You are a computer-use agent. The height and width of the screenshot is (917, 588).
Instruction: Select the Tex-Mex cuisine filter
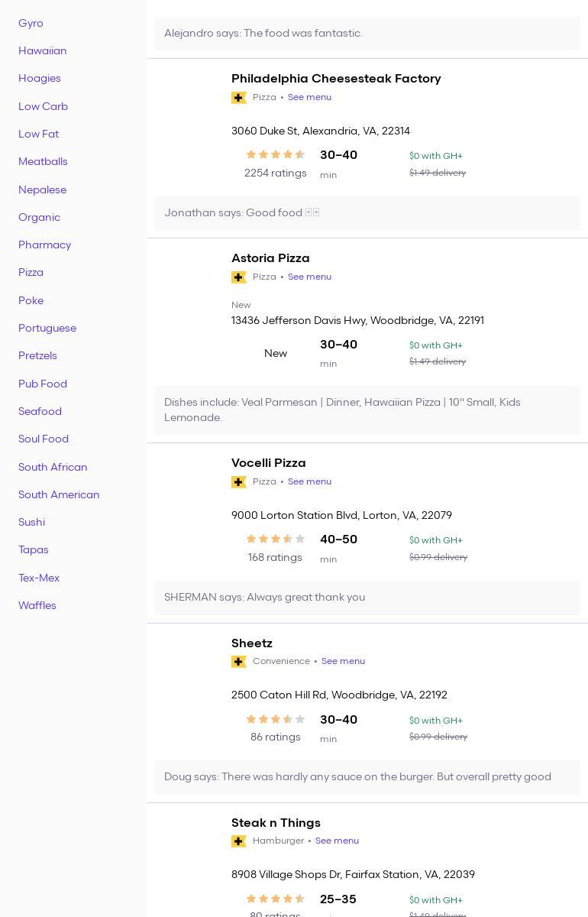pos(39,578)
